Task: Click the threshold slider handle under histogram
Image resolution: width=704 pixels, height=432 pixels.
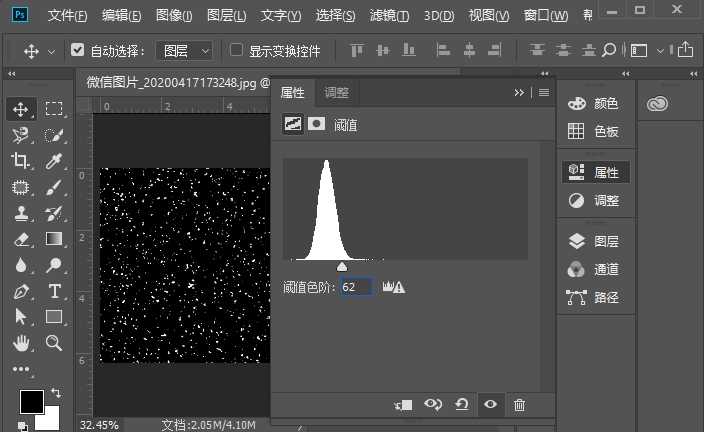Action: tap(342, 266)
